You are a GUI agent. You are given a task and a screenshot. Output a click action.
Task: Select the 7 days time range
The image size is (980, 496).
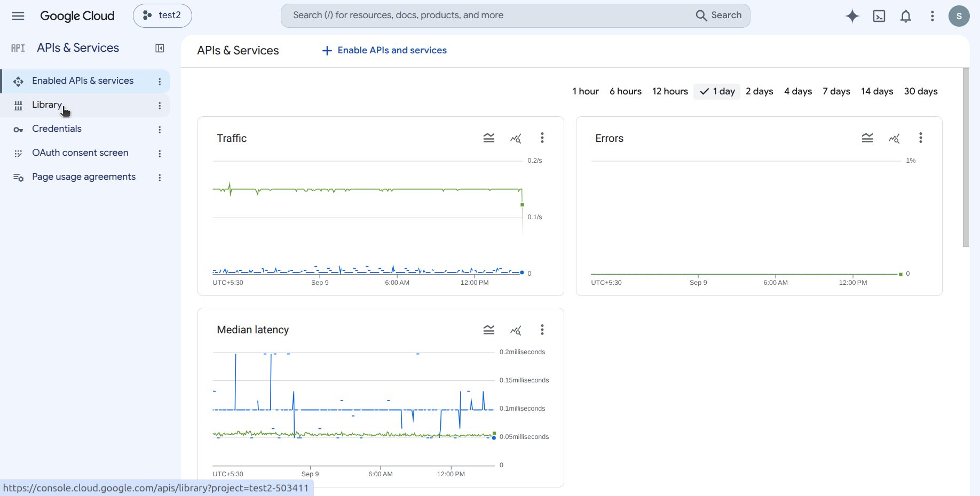(836, 91)
